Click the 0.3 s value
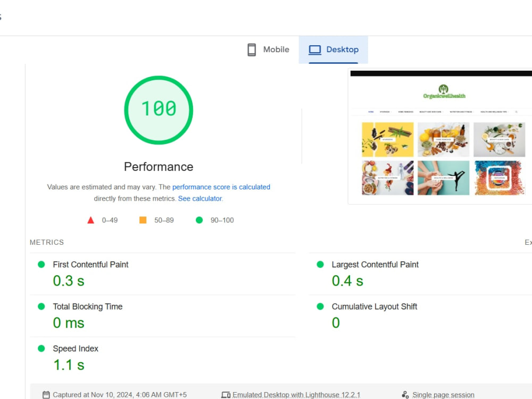Viewport: 532px width, 399px height. click(69, 281)
